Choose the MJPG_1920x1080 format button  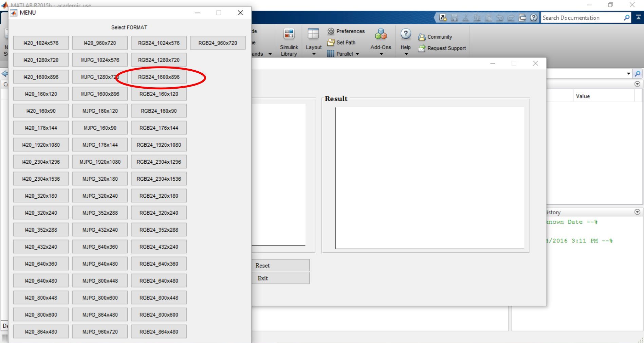pyautogui.click(x=100, y=162)
